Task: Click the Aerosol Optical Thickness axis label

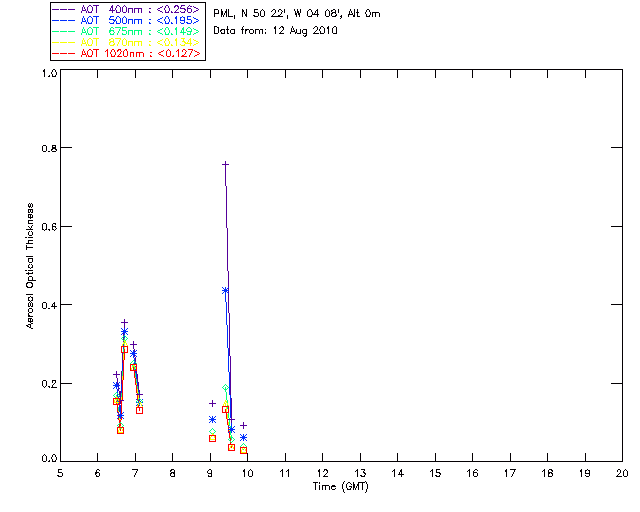Action: [30, 266]
